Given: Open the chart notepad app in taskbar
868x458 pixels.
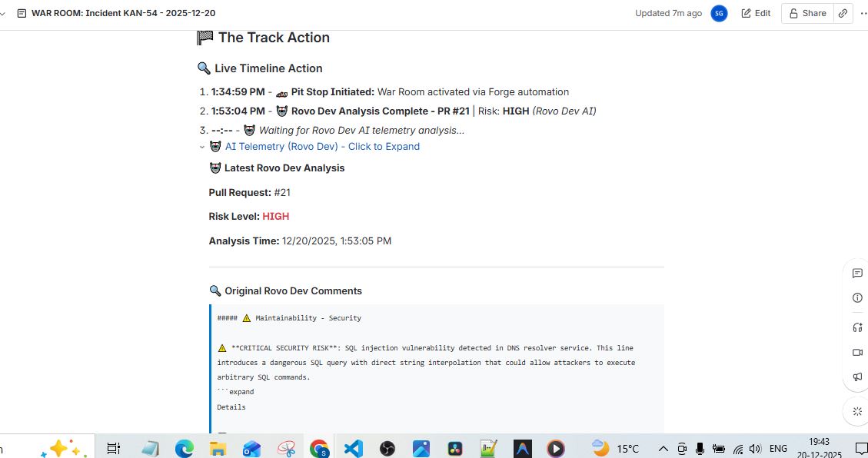Looking at the screenshot, I should 488,448.
